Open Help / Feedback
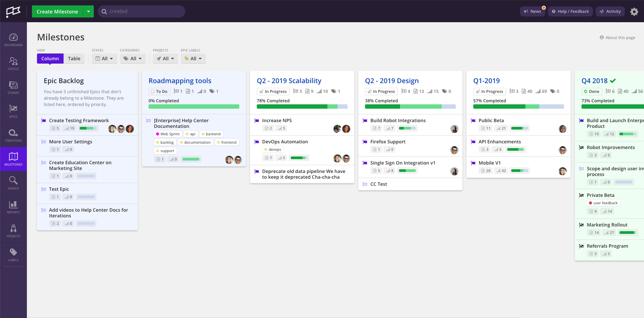 pyautogui.click(x=570, y=11)
